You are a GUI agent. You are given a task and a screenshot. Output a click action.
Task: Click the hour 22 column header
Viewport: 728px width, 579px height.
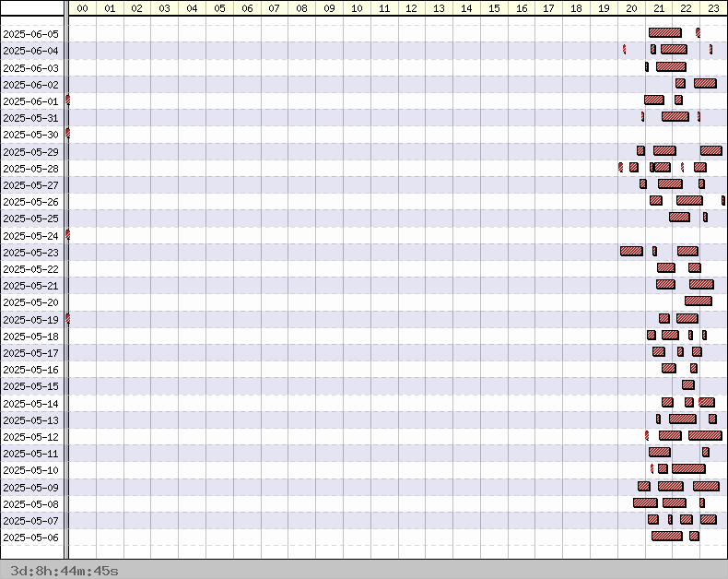pyautogui.click(x=686, y=8)
